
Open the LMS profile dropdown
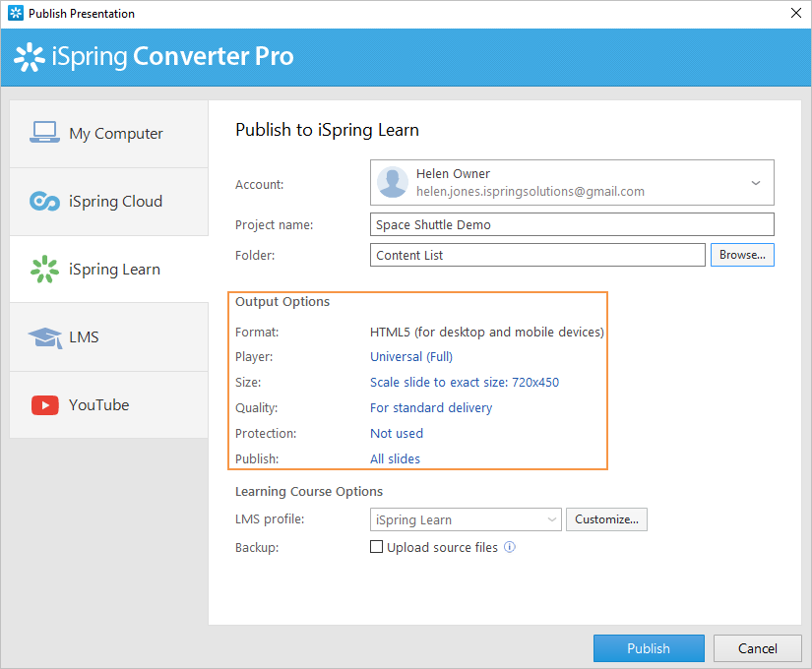[x=466, y=519]
